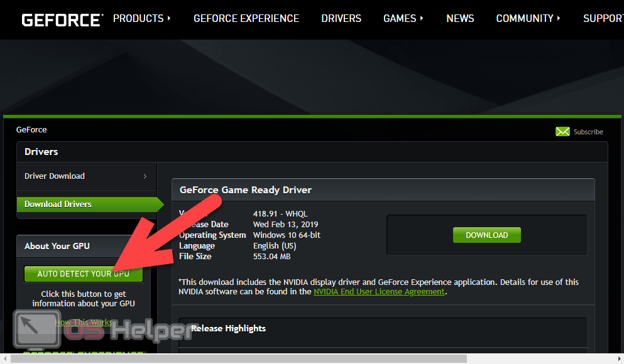Viewport: 624px width, 364px height.
Task: Expand the Products dropdown menu
Action: (x=141, y=19)
